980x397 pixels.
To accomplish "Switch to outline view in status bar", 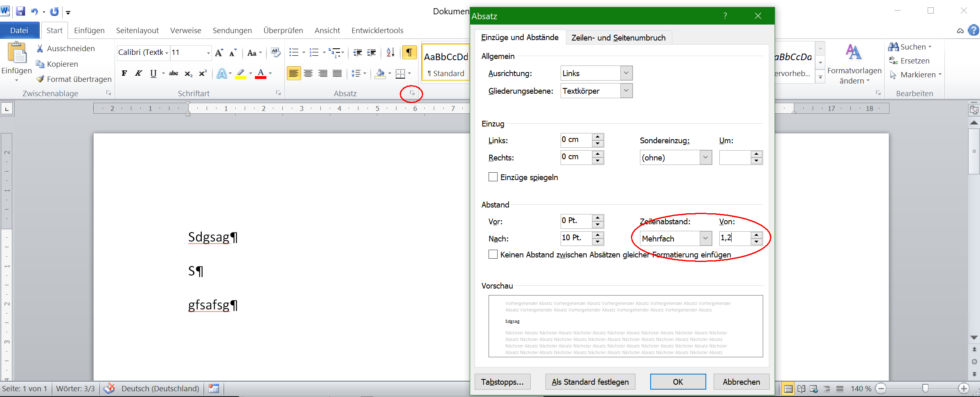I will 827,389.
